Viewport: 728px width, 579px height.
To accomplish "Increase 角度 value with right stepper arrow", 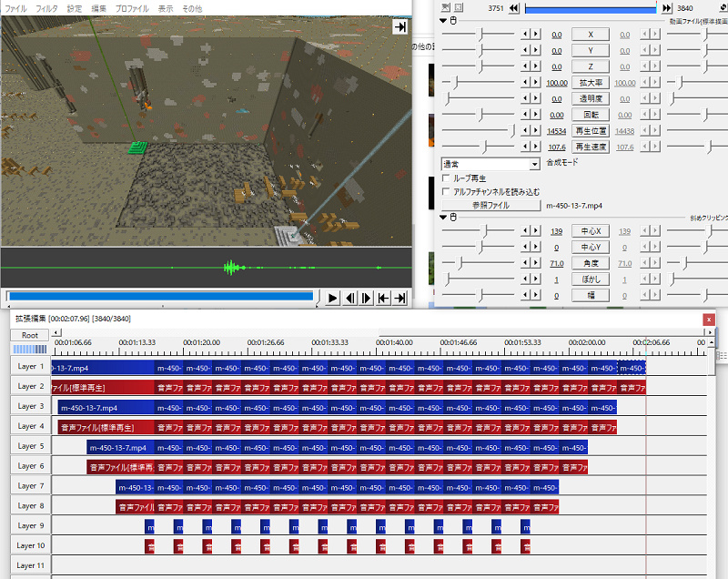I will coord(536,263).
